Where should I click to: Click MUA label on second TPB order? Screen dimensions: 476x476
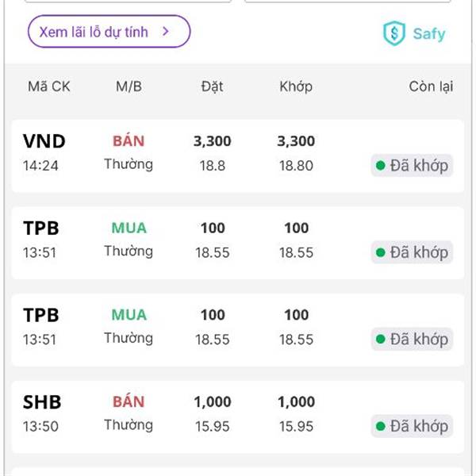coord(129,315)
